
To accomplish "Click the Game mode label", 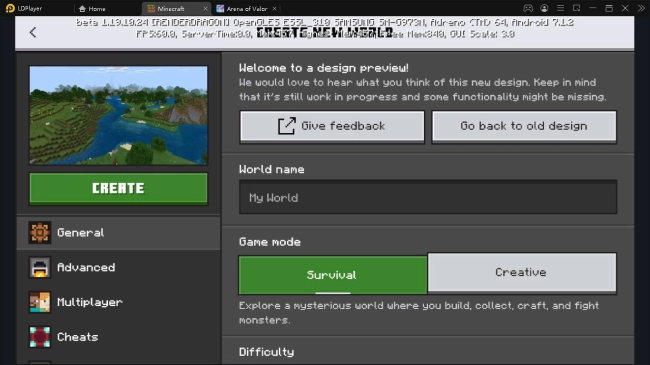I will pos(270,242).
